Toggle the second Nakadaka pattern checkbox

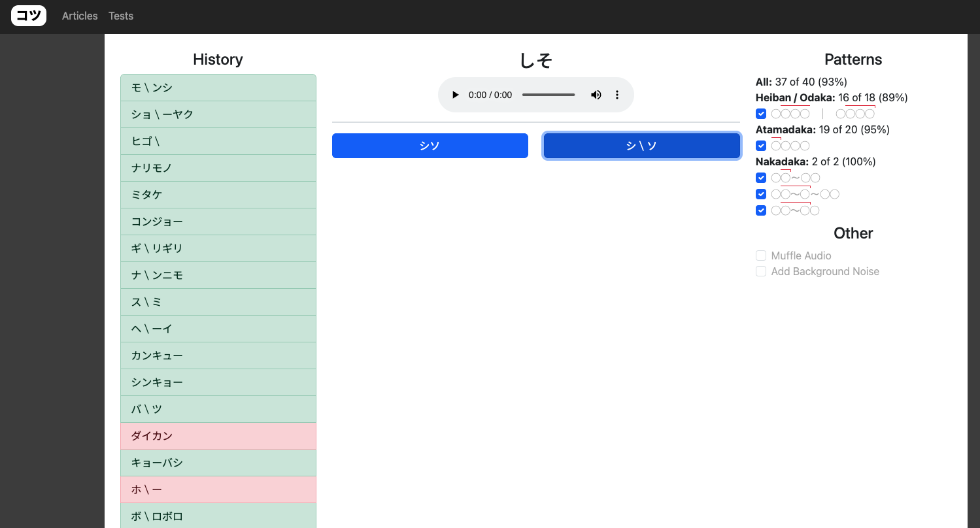761,194
